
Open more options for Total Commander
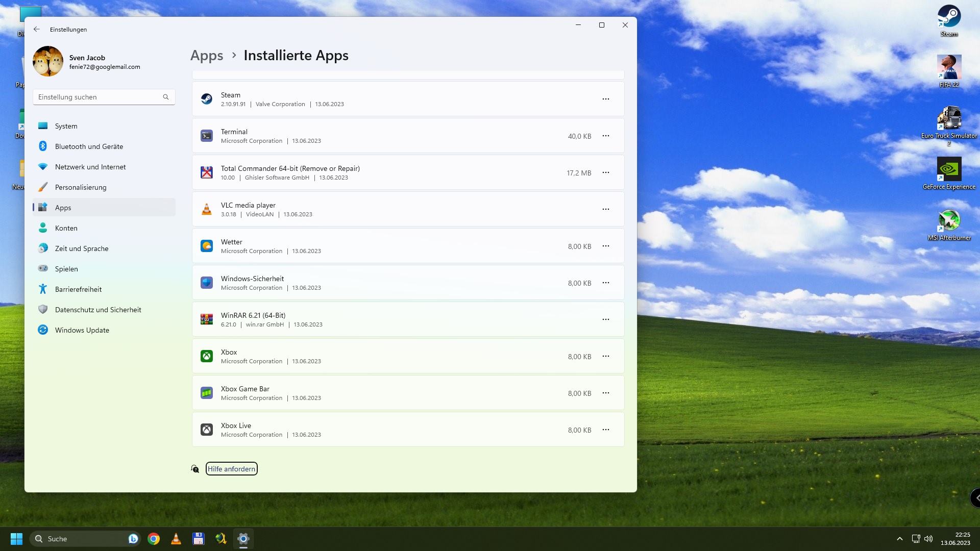click(x=606, y=172)
